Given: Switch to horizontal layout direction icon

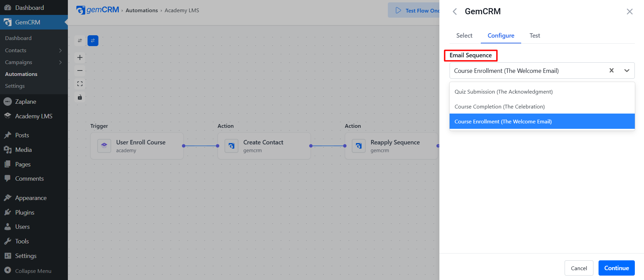Looking at the screenshot, I should click(93, 41).
